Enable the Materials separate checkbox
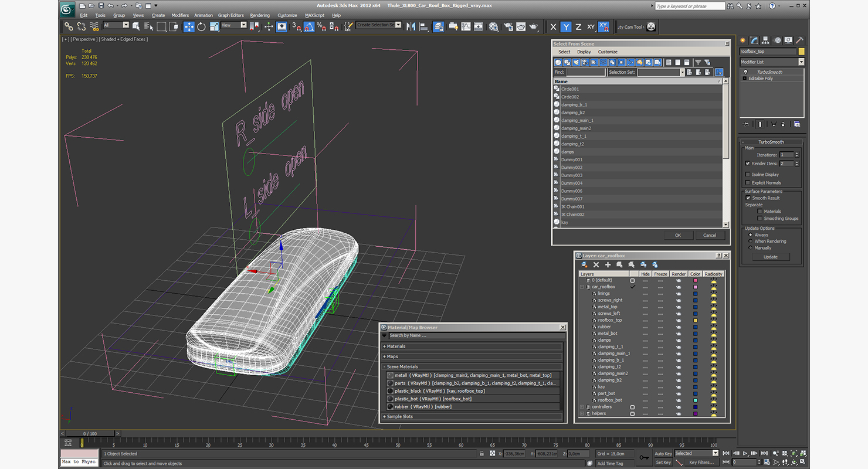This screenshot has height=469, width=868. pyautogui.click(x=760, y=211)
